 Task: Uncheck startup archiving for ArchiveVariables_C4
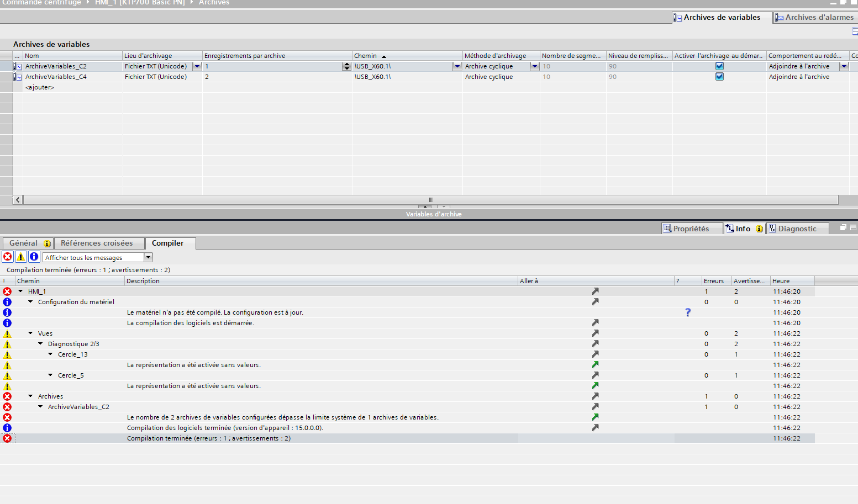coord(719,77)
